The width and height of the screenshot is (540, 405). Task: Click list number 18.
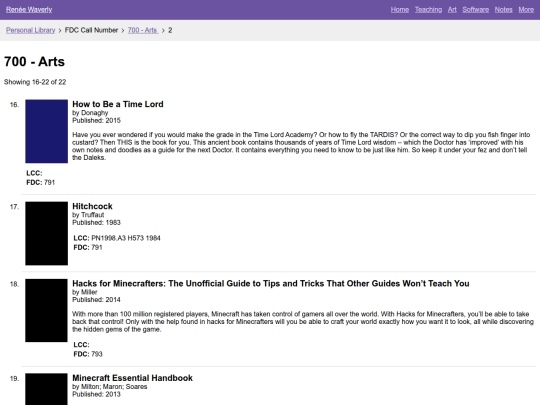[14, 284]
